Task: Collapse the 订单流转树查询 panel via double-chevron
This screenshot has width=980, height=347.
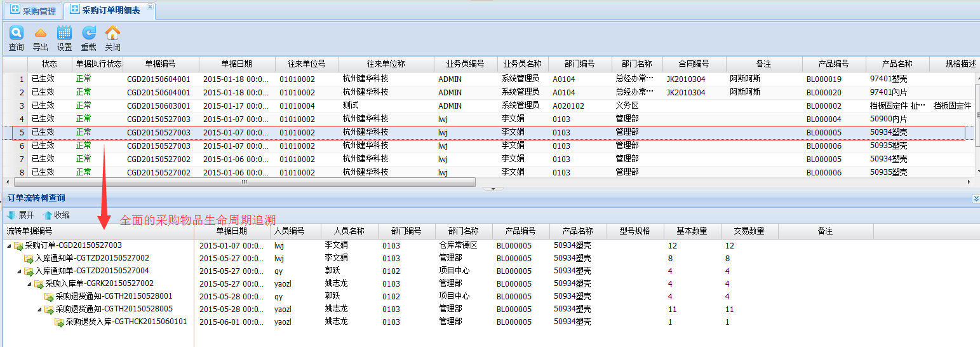Action: (976, 199)
